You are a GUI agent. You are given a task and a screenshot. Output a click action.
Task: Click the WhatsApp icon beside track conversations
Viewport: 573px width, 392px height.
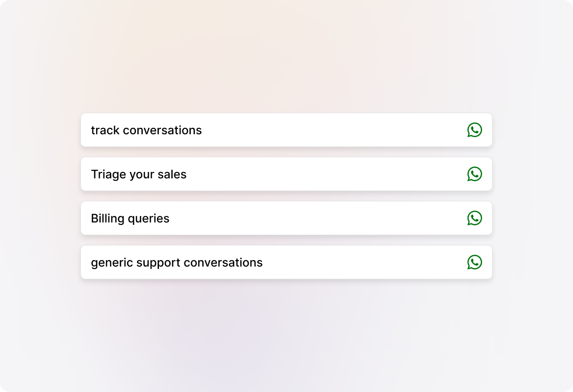coord(474,130)
